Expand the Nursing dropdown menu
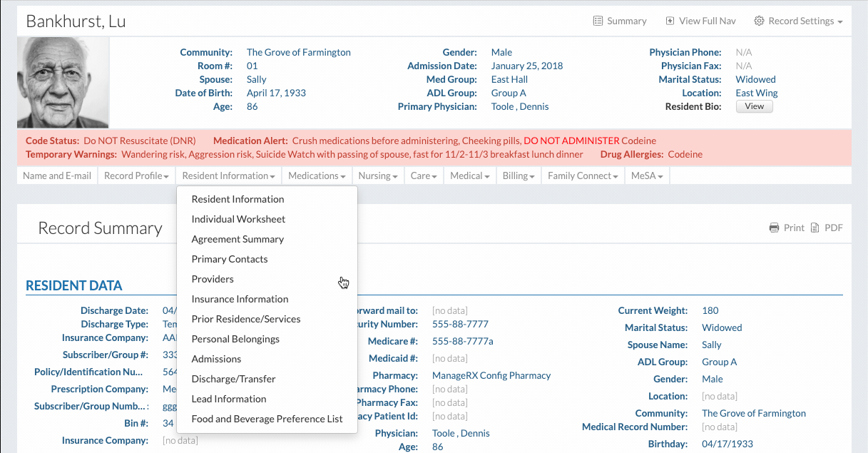 coord(377,175)
